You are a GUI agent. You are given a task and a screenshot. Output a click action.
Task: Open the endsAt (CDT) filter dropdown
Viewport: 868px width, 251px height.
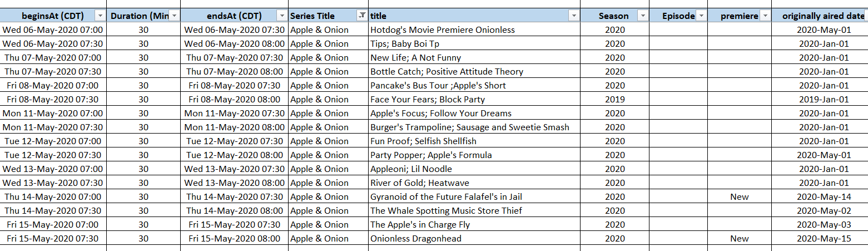pyautogui.click(x=282, y=16)
